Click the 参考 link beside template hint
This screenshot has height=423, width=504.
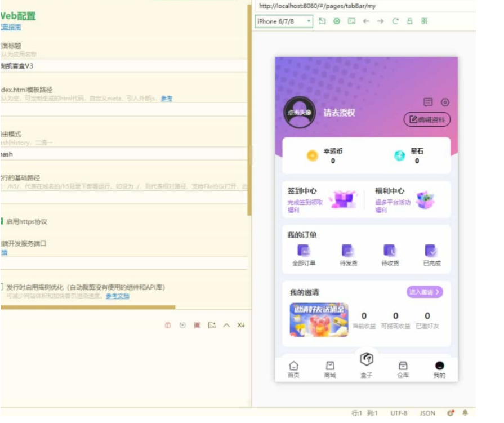pos(167,99)
